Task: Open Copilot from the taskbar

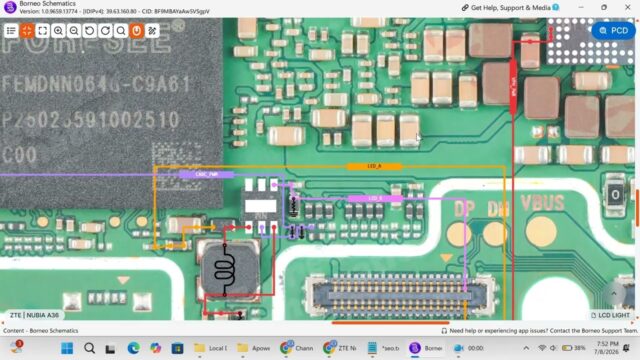Action: (x=155, y=348)
